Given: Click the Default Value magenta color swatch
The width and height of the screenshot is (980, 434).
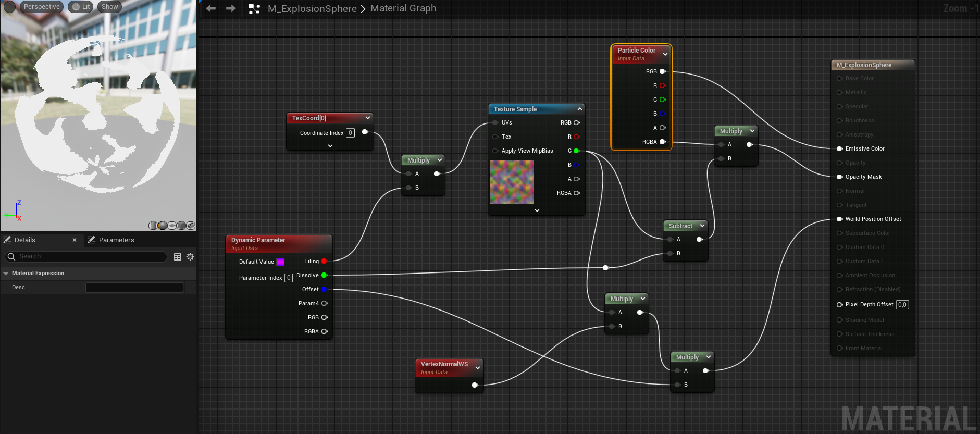Looking at the screenshot, I should (280, 262).
